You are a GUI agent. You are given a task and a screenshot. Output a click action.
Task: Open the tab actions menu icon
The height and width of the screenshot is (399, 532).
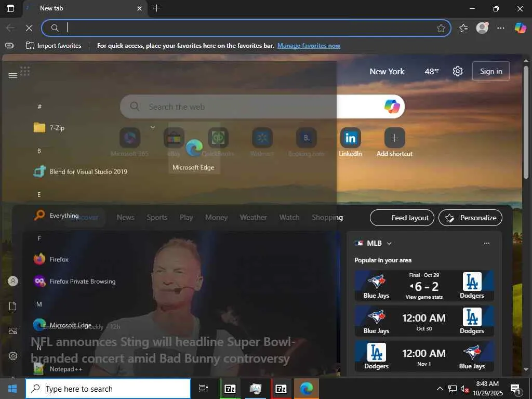click(x=10, y=8)
